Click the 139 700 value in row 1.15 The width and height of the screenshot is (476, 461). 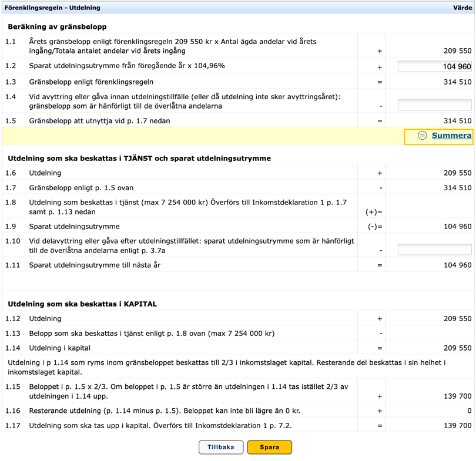pyautogui.click(x=457, y=396)
